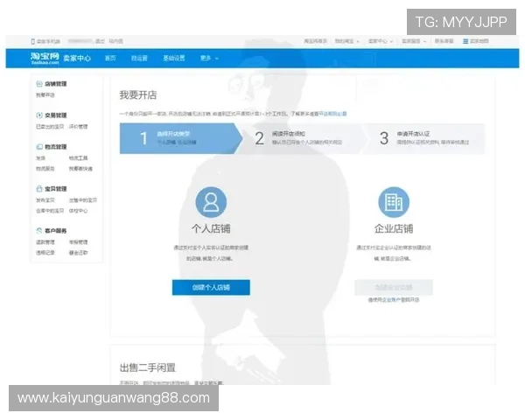Click the 创建个人店铺 button
This screenshot has height=420, width=525.
[211, 287]
